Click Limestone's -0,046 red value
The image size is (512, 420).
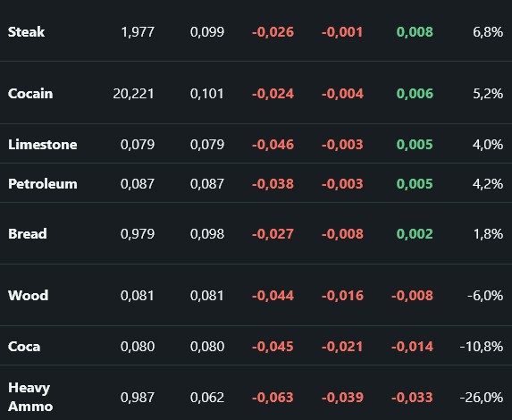[x=273, y=145]
